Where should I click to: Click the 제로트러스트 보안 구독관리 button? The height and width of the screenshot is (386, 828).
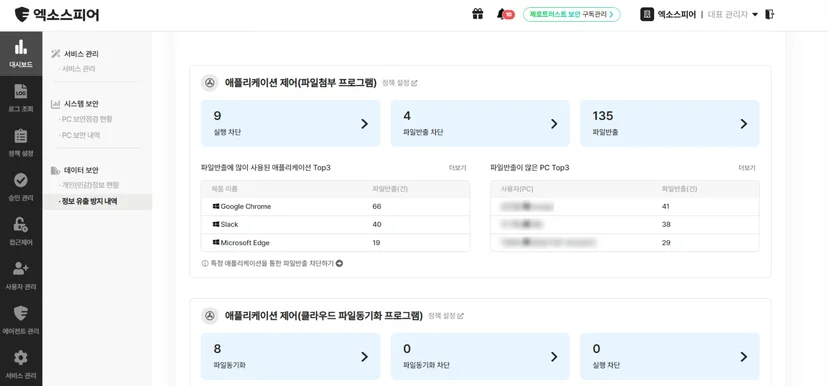click(x=571, y=14)
